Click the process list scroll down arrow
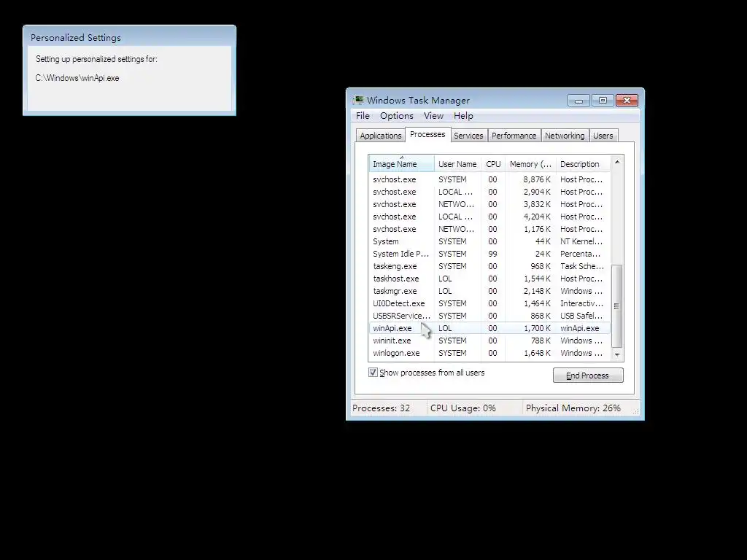 tap(617, 355)
